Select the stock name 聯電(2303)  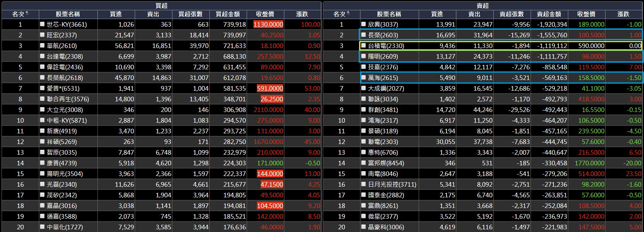(383, 142)
